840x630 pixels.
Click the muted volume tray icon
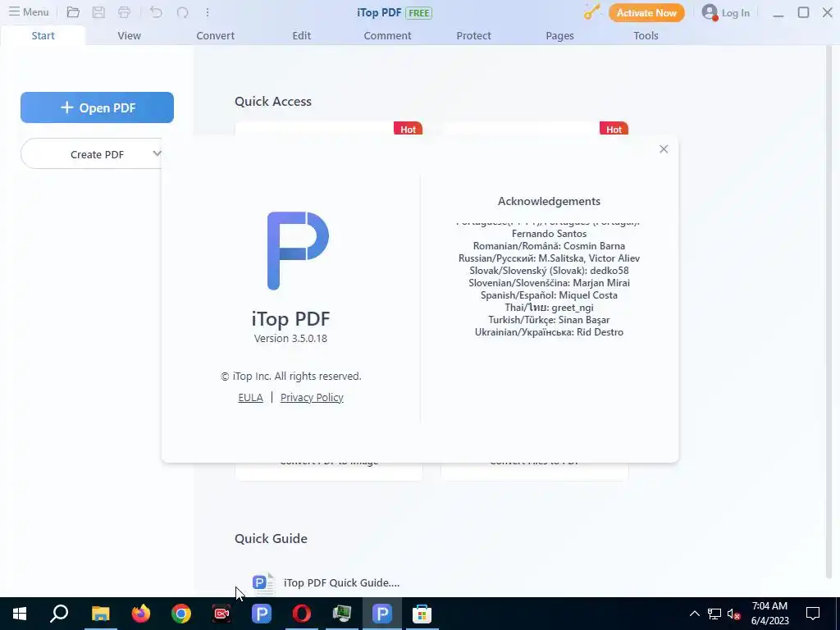point(734,614)
